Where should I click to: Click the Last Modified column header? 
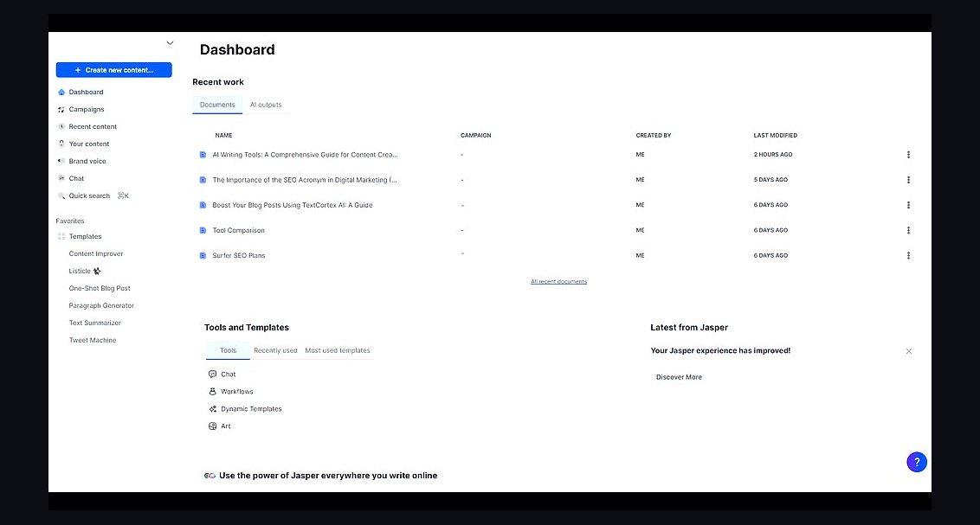775,136
